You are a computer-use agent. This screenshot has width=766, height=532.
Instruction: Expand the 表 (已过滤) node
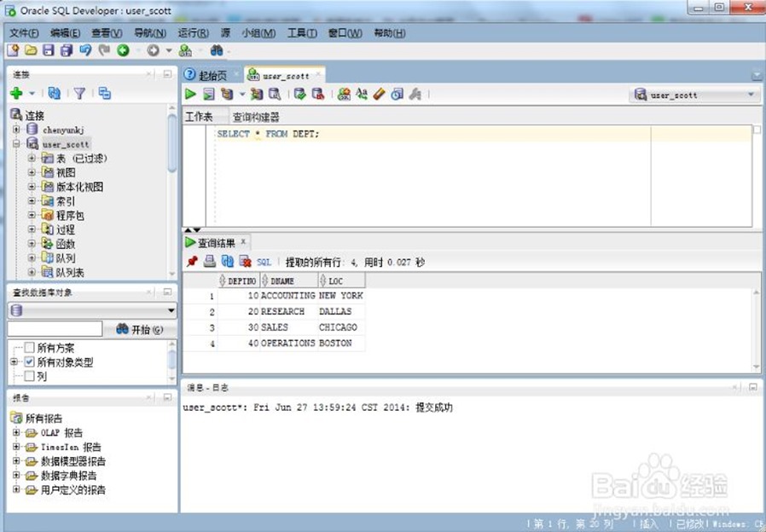pos(32,158)
